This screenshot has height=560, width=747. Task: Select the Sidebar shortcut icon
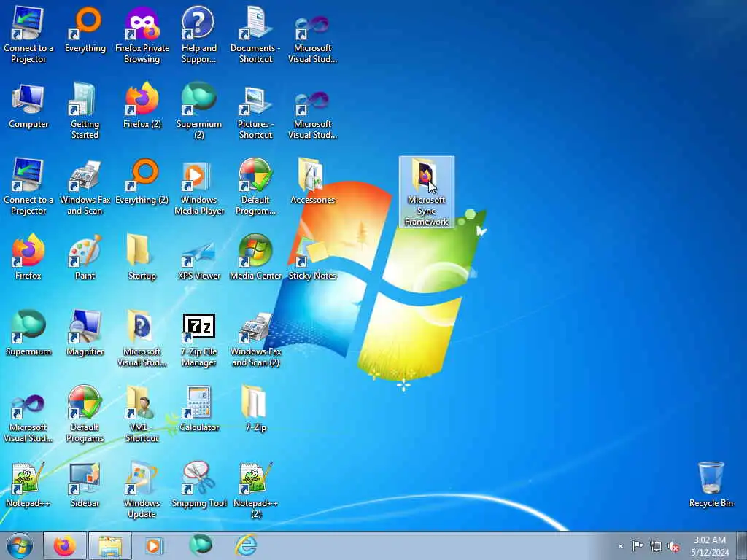[85, 484]
